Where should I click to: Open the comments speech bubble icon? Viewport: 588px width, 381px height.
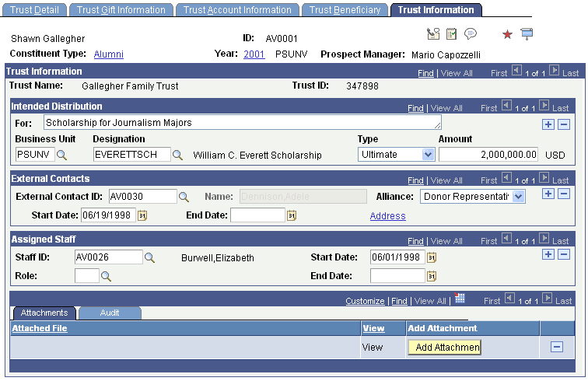pyautogui.click(x=471, y=34)
